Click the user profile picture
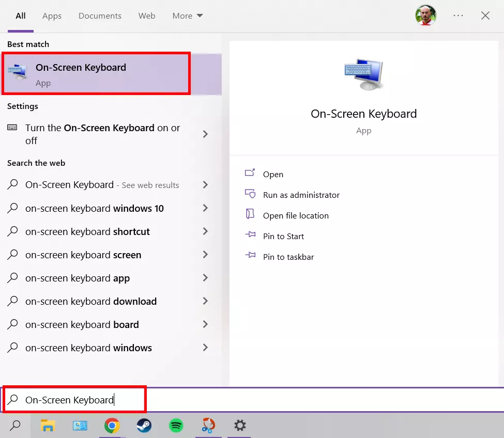Image resolution: width=504 pixels, height=438 pixels. click(425, 15)
